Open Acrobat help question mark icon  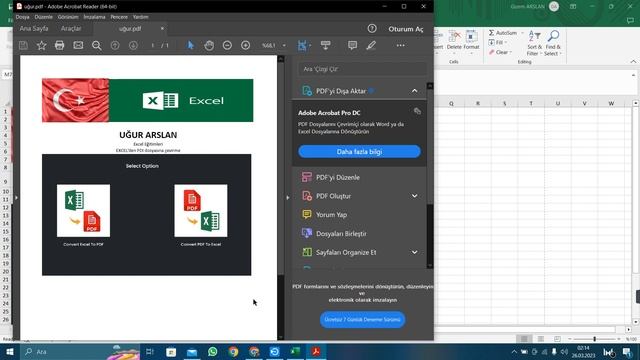[372, 29]
